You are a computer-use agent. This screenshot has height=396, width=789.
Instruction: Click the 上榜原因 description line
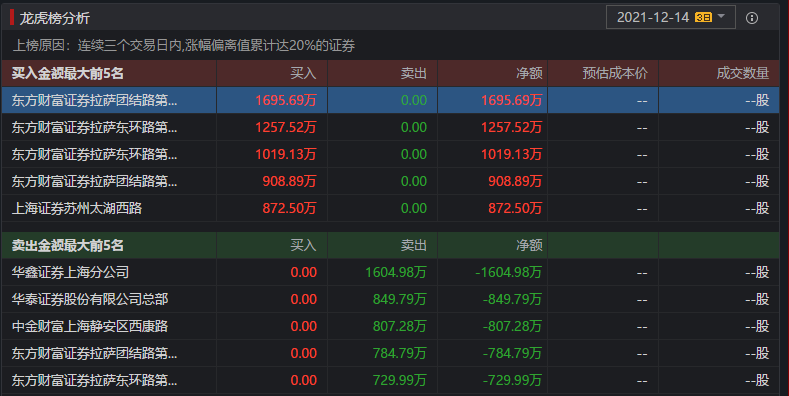pyautogui.click(x=184, y=46)
